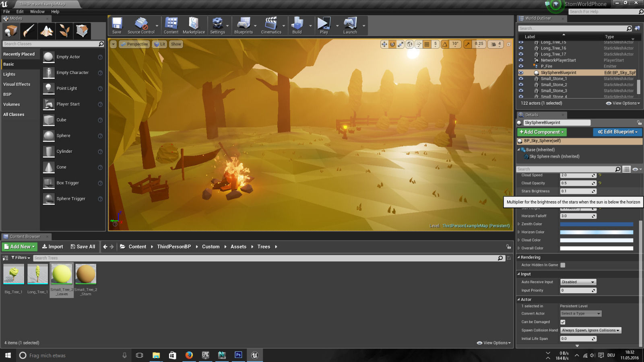Viewport: 644px width, 362px height.
Task: Toggle visibility of Small_Stone_2
Action: point(521,85)
